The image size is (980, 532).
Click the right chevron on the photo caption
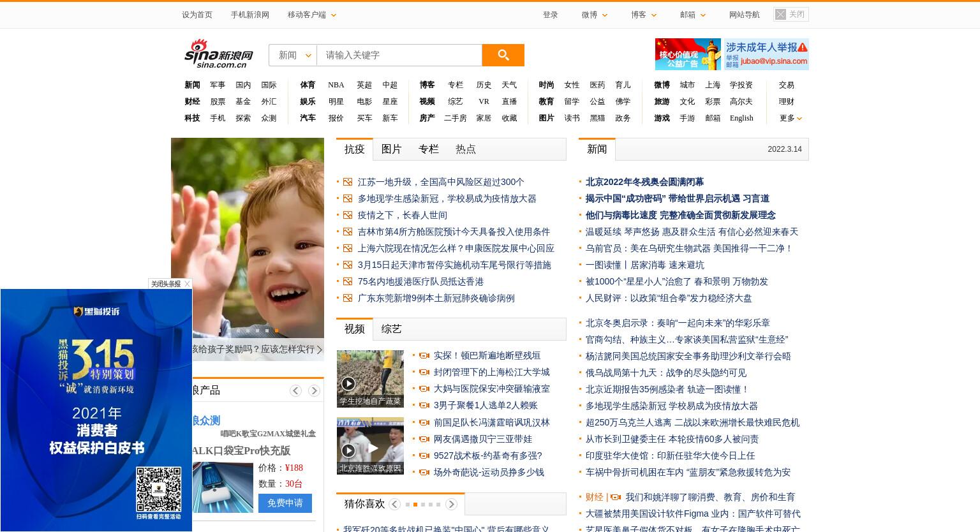pyautogui.click(x=320, y=350)
